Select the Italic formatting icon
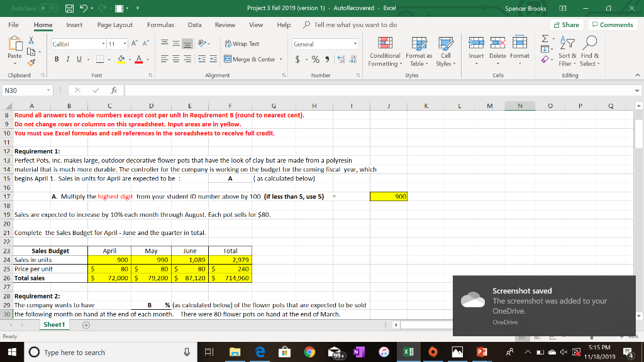This screenshot has height=362, width=644. click(67, 58)
